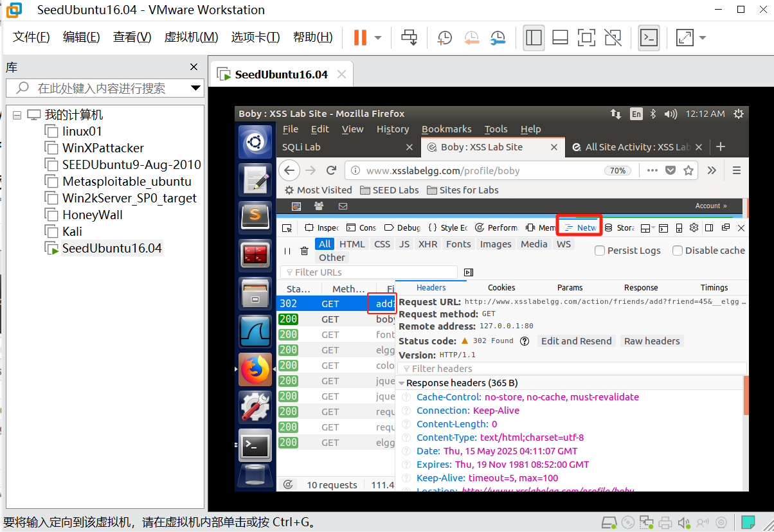The width and height of the screenshot is (774, 532).
Task: Toggle the thumbnail bar view
Action: [560, 38]
